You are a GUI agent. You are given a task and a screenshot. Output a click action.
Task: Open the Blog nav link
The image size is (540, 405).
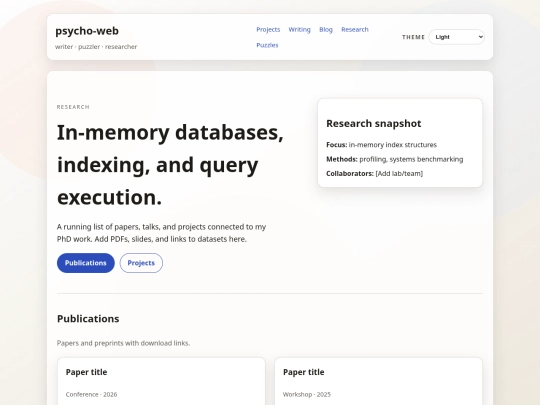326,30
